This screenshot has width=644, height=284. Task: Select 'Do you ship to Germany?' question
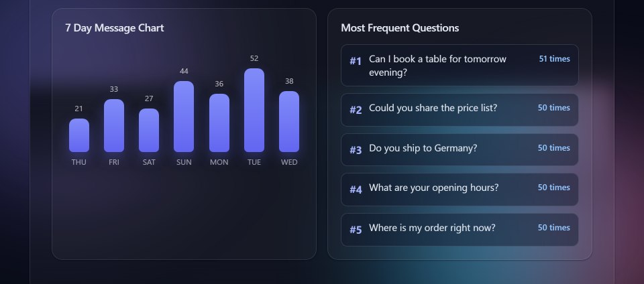(460, 149)
